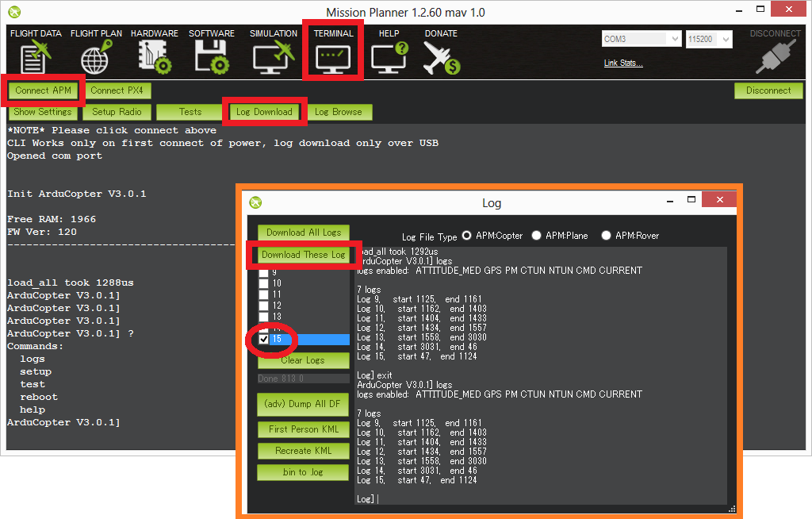Click the First Person KML button

tap(304, 429)
